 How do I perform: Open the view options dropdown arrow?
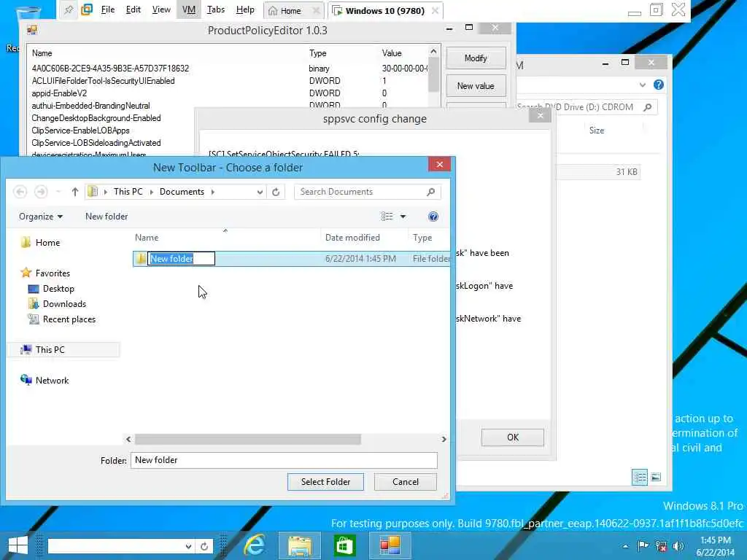pyautogui.click(x=403, y=217)
